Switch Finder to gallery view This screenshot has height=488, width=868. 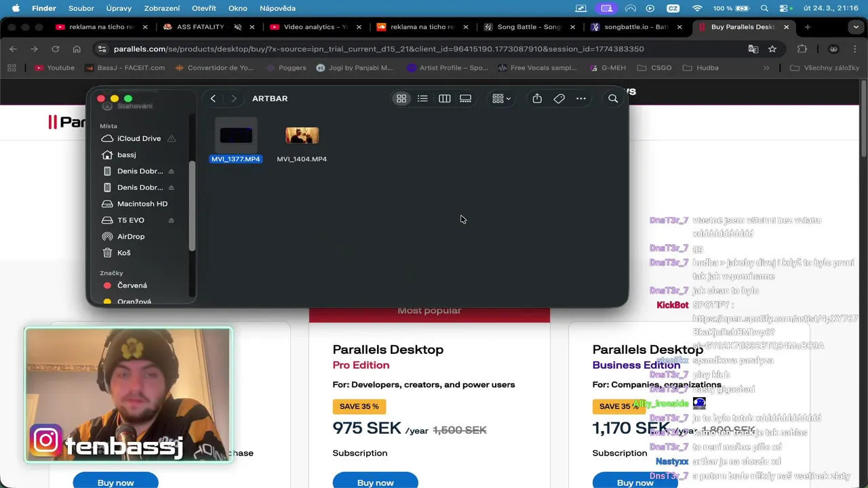pyautogui.click(x=465, y=98)
